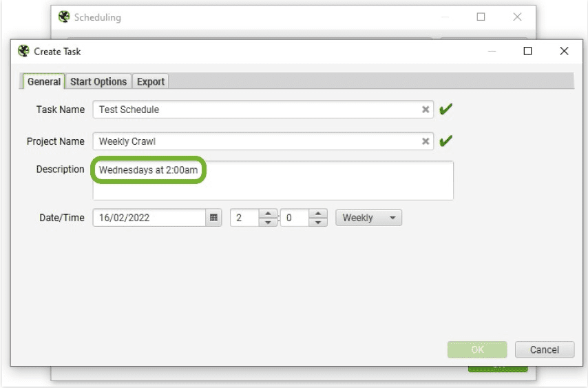This screenshot has width=588, height=388.
Task: Click the Scheduling window frog icon
Action: click(x=64, y=17)
